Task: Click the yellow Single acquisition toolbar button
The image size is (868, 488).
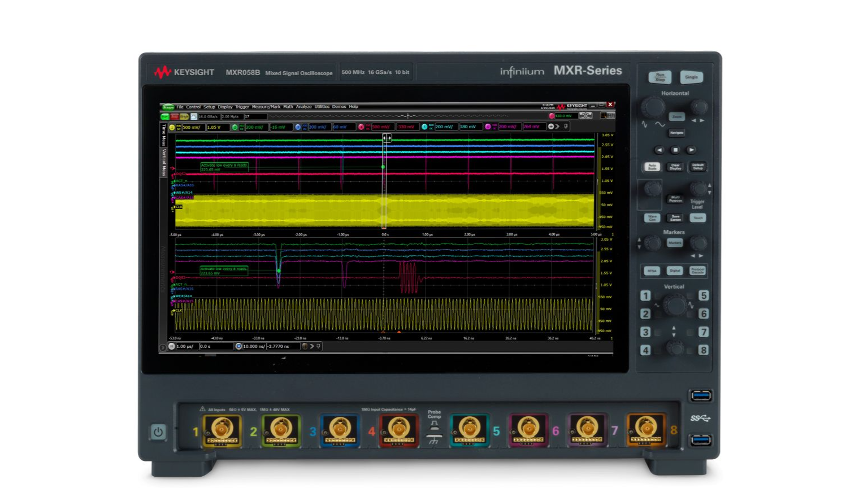Action: point(184,116)
